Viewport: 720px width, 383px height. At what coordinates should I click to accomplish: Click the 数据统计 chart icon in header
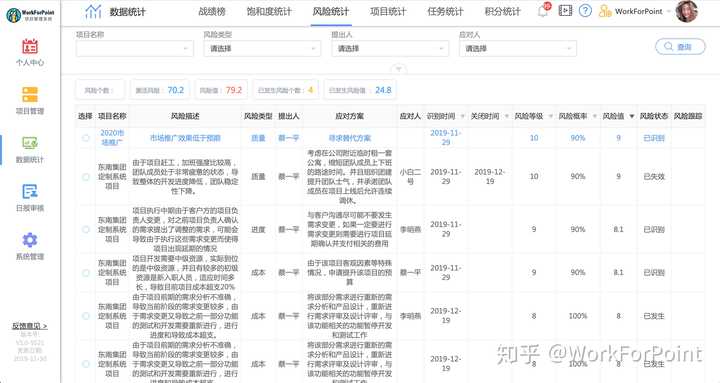[93, 12]
